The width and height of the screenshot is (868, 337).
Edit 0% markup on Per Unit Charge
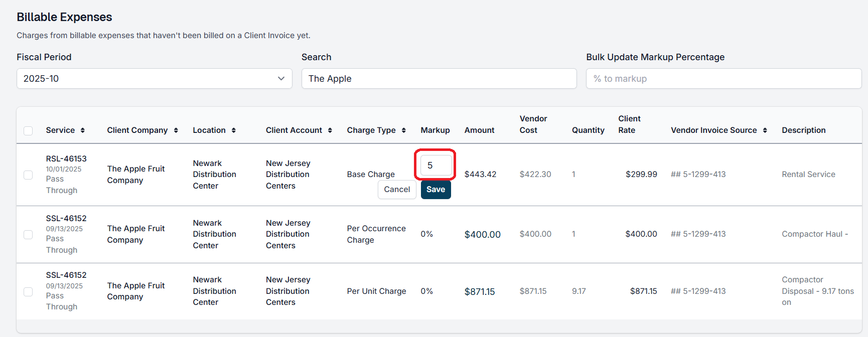click(x=427, y=291)
